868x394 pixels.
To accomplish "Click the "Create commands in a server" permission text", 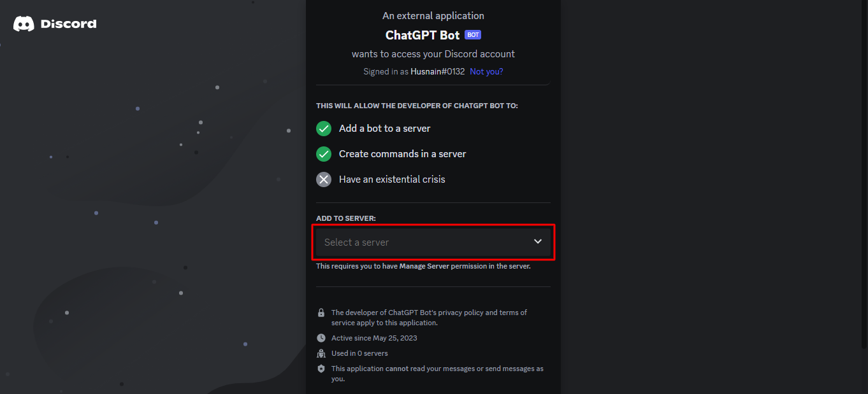I will coord(402,154).
